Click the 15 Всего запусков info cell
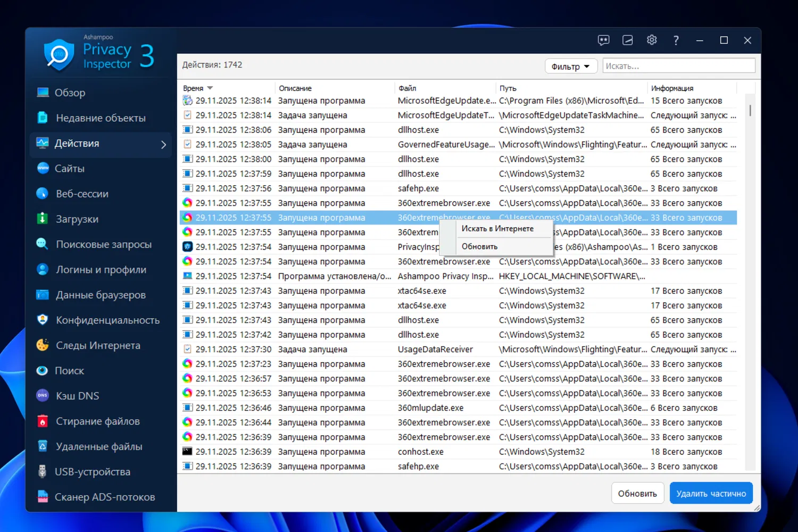Image resolution: width=798 pixels, height=532 pixels. (686, 101)
